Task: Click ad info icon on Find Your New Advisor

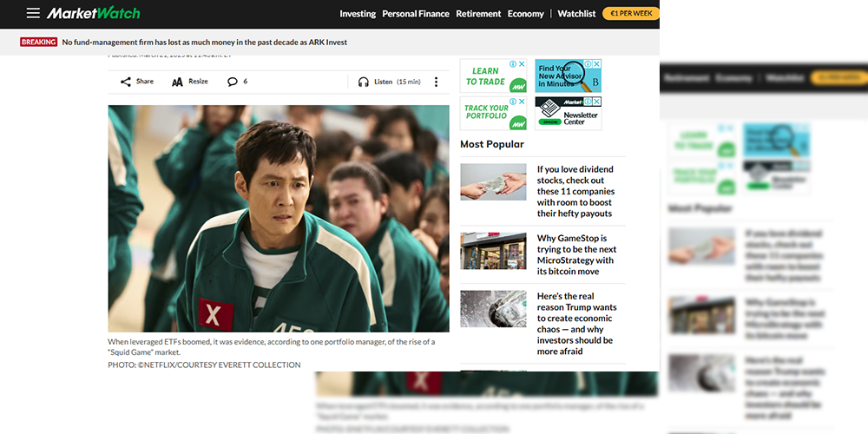Action: click(x=589, y=63)
